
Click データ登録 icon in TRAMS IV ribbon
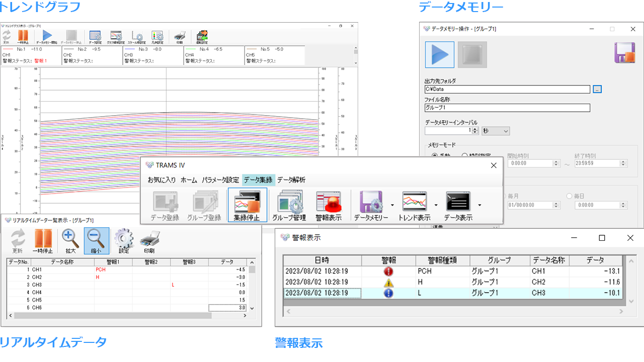[x=165, y=205]
